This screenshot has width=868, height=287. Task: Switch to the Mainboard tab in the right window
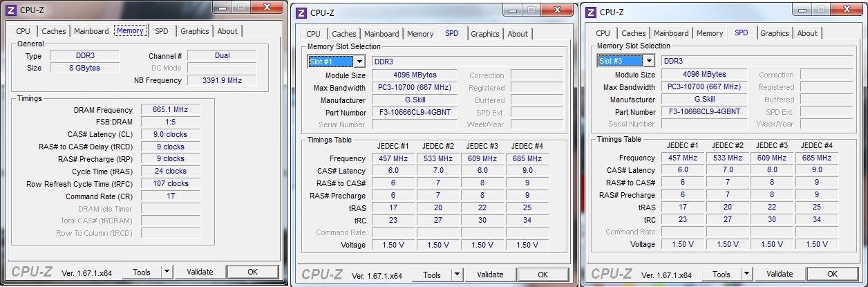[x=671, y=33]
